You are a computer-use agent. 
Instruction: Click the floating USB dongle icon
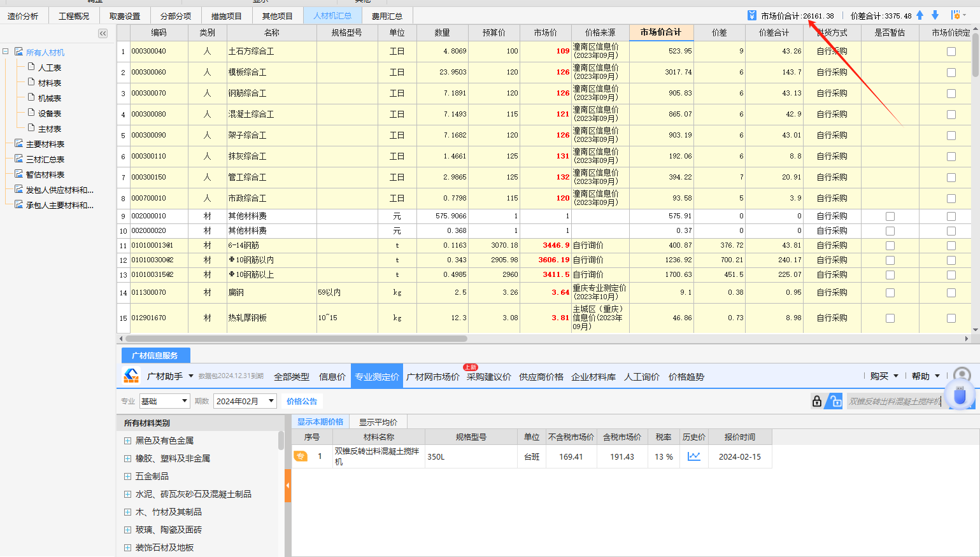(960, 395)
